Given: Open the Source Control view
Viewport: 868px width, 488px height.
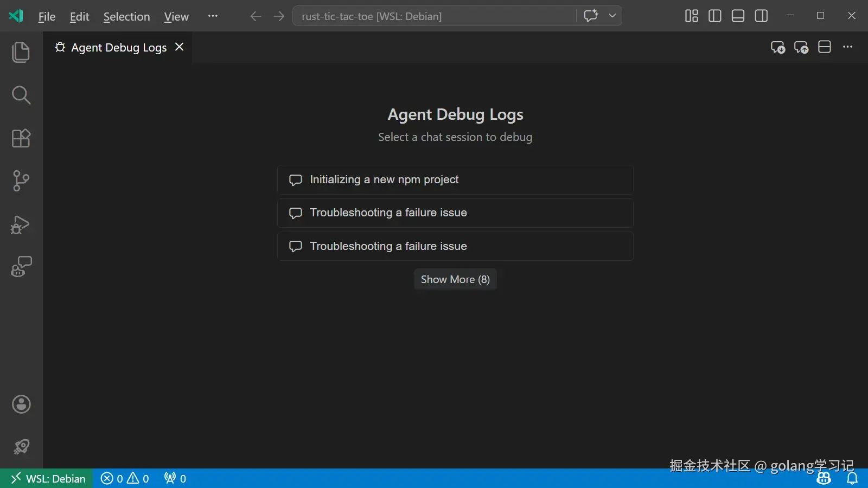Looking at the screenshot, I should click(x=21, y=181).
